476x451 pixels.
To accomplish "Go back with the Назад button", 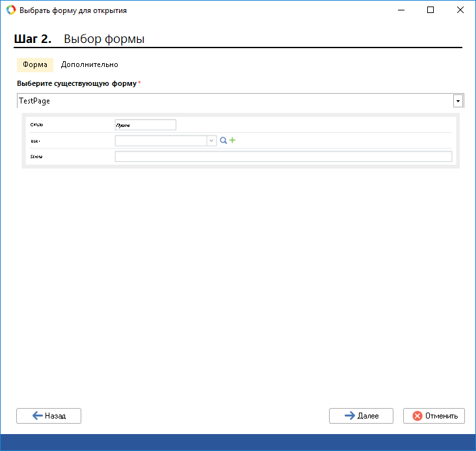I will 49,416.
